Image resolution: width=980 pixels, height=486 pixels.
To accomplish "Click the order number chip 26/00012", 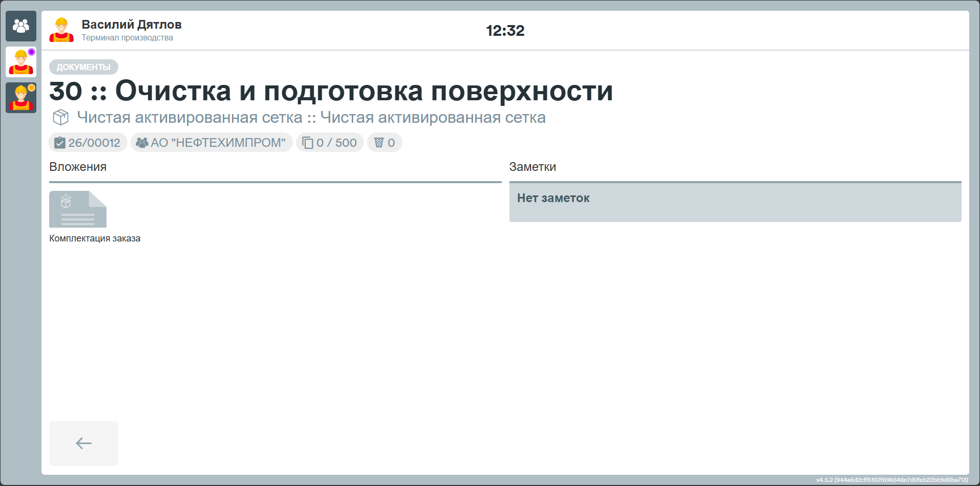I will click(88, 142).
